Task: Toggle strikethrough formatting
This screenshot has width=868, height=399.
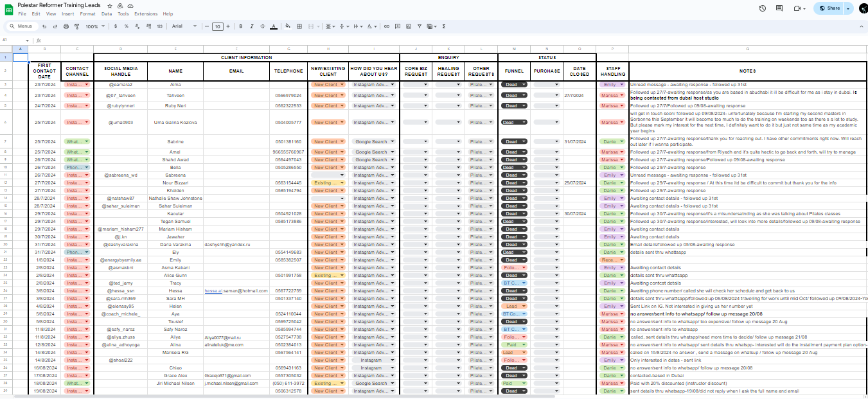Action: pyautogui.click(x=263, y=26)
